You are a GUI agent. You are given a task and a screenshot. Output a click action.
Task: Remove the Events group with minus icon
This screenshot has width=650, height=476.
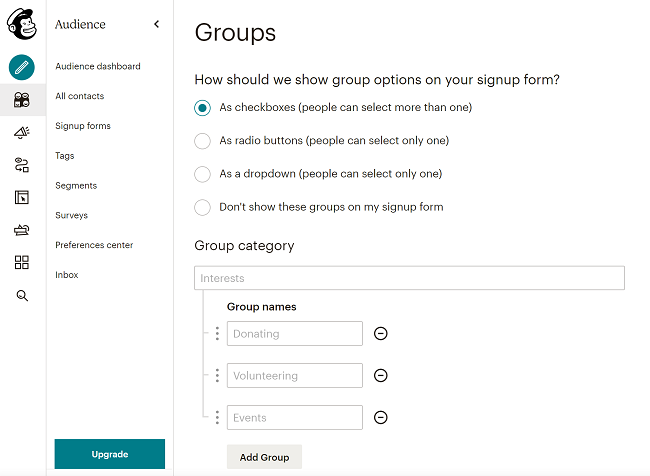click(x=380, y=418)
